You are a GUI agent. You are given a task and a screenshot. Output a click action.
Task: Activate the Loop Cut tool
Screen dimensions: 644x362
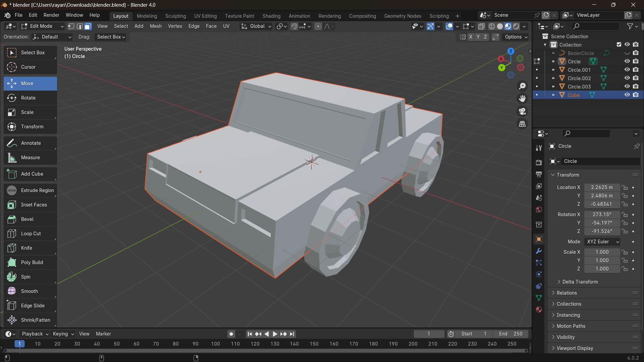pyautogui.click(x=30, y=234)
